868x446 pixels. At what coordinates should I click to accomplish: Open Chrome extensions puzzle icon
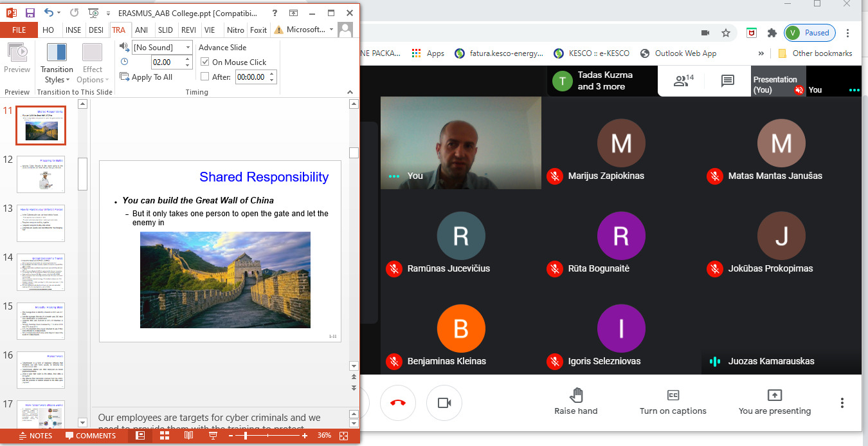(x=772, y=33)
